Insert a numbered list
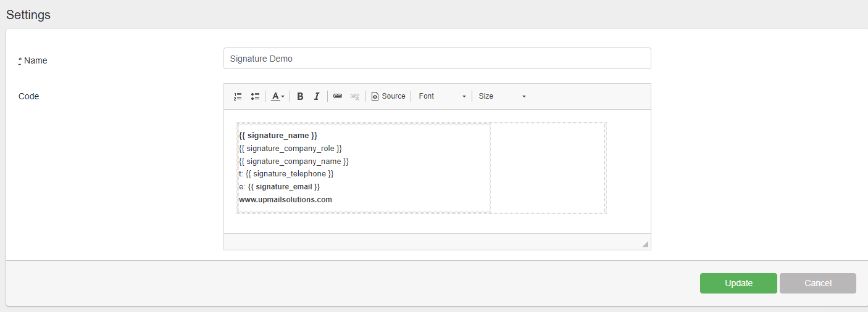The width and height of the screenshot is (868, 312). pos(238,96)
